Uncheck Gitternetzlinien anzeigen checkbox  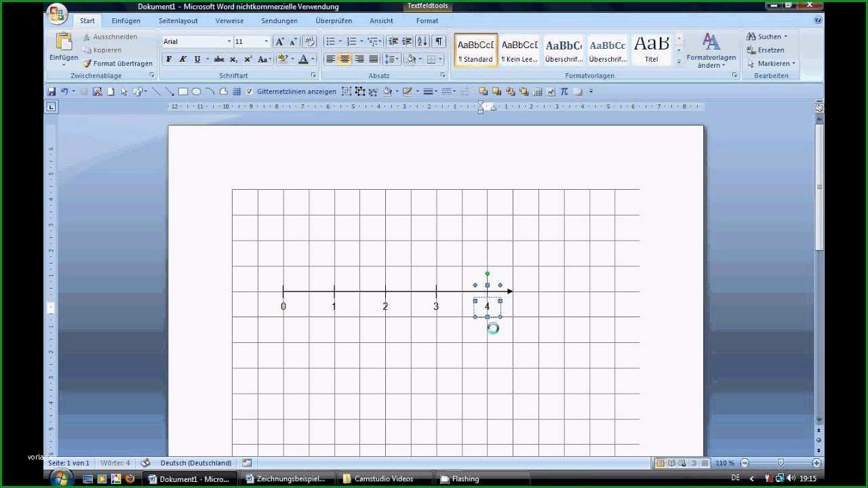click(250, 91)
